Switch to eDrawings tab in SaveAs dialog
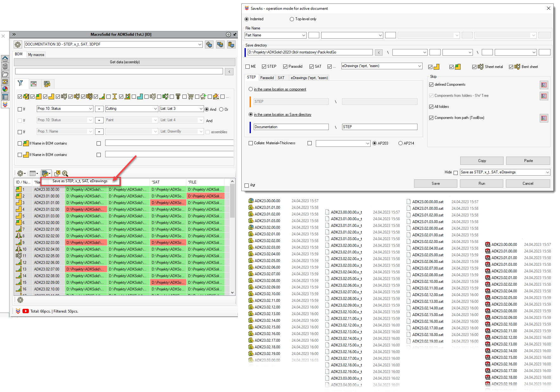 [x=309, y=78]
